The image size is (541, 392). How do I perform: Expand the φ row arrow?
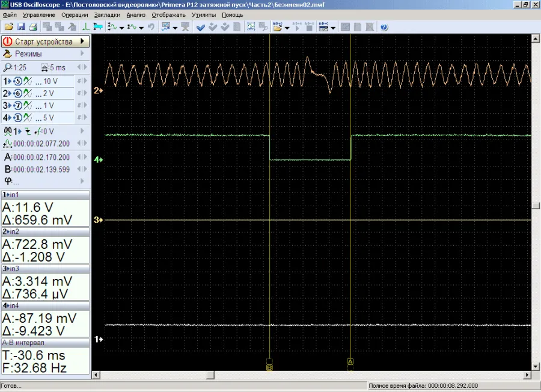coord(82,181)
